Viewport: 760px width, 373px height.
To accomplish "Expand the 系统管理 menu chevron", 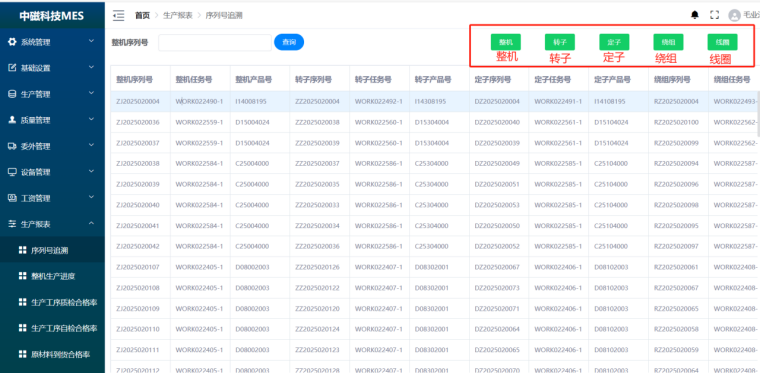I will [91, 42].
